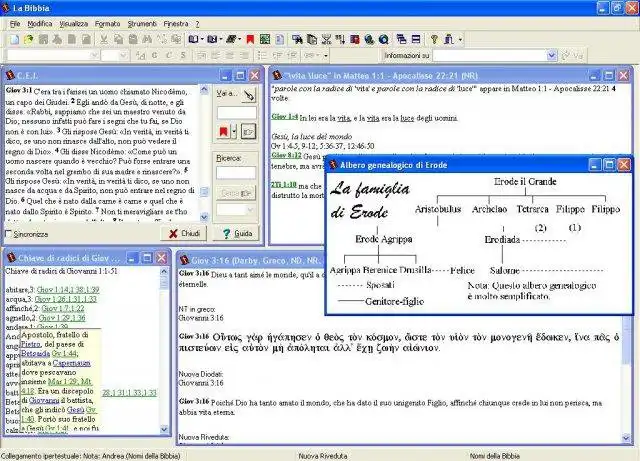640x461 pixels.
Task: Expand the font name combo box
Action: 94,55
